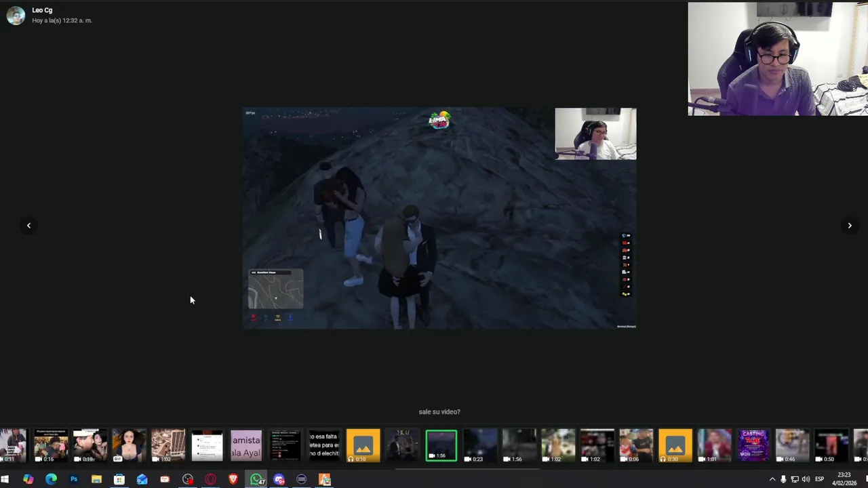Select the 'esa falta' text thumbnail
Viewport: 868px width, 488px height.
pyautogui.click(x=324, y=445)
